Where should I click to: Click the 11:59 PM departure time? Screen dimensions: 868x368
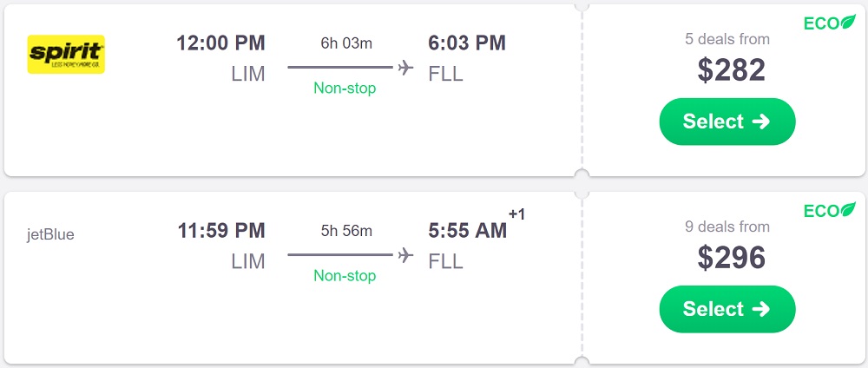220,230
